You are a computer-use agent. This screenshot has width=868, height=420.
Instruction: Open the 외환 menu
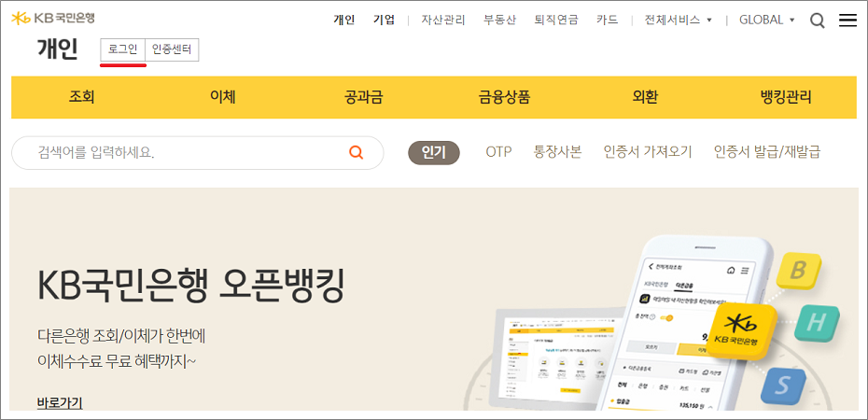coord(645,97)
